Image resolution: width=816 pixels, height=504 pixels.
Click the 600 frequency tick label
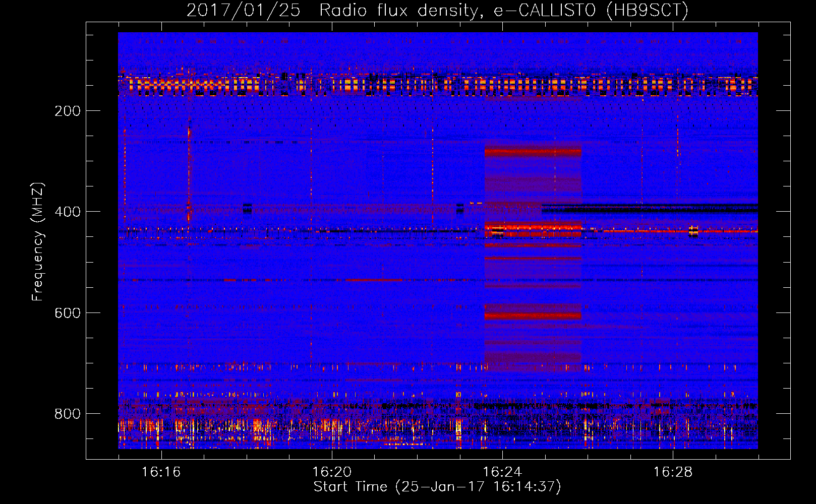tap(68, 313)
